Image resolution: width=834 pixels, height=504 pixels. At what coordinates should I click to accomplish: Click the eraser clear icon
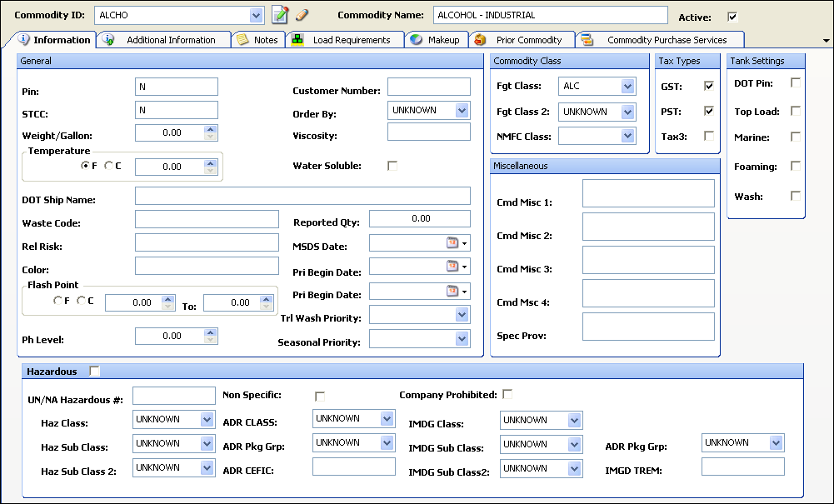[302, 15]
